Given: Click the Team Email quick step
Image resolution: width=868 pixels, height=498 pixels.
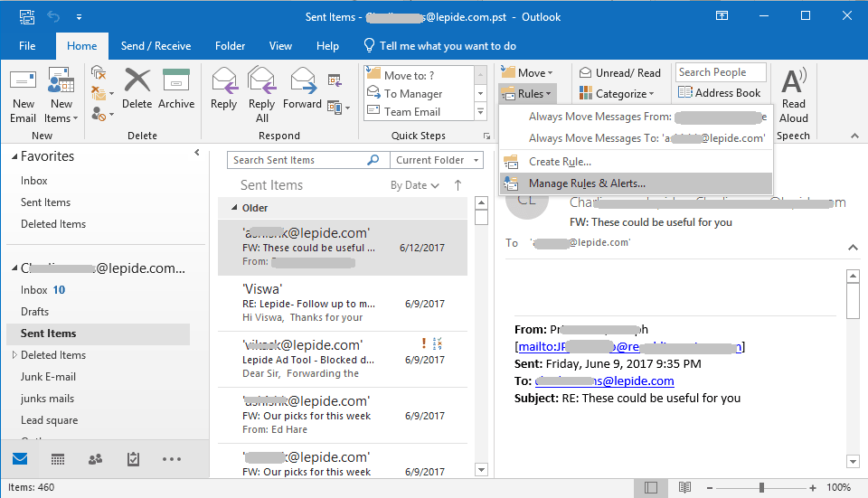Looking at the screenshot, I should 419,112.
